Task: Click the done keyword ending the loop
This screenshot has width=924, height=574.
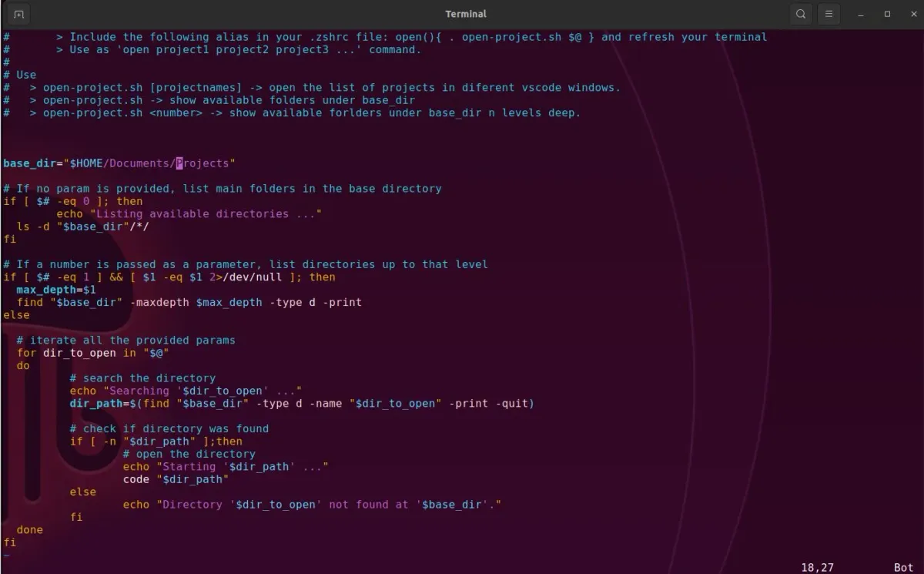Action: pyautogui.click(x=29, y=529)
